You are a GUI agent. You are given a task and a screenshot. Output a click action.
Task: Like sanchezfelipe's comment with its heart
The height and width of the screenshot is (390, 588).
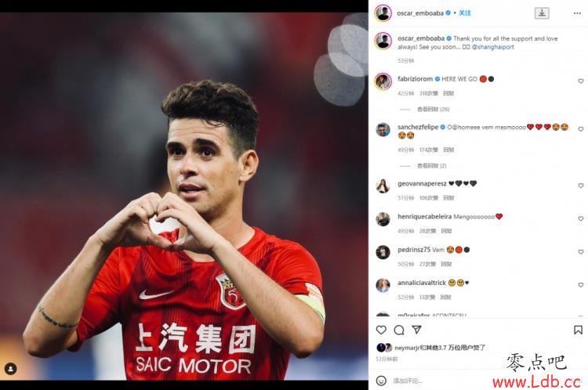pos(580,129)
